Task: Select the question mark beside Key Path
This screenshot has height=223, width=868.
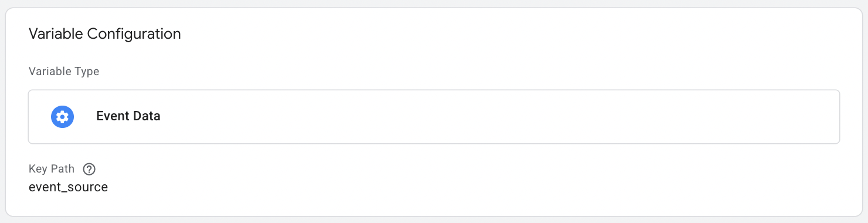Action: click(x=89, y=169)
